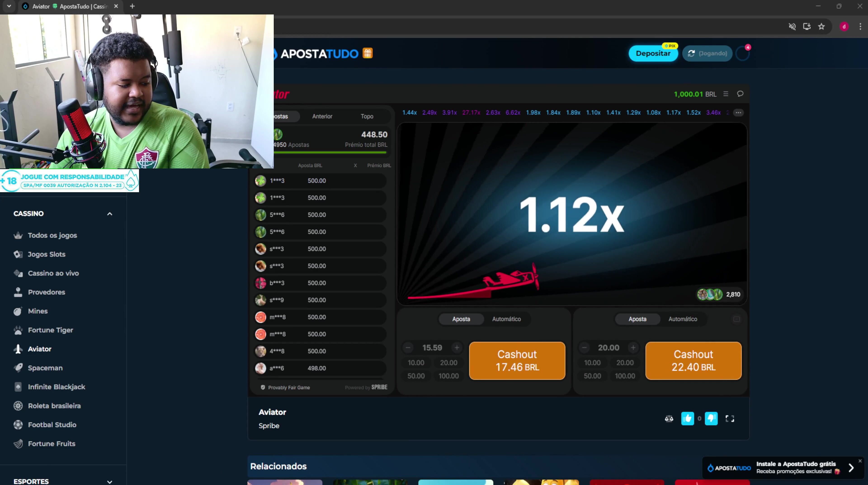Screen dimensions: 868x485
Task: Click the b***3 bet row
Action: 320,283
